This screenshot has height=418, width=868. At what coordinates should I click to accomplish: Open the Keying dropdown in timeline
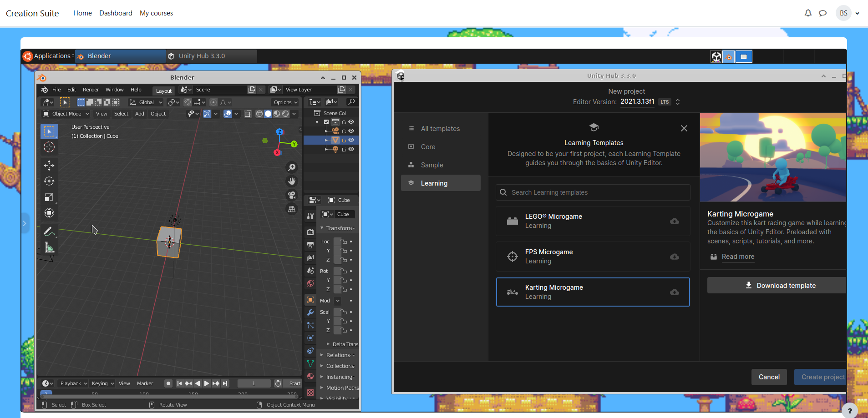pos(102,383)
